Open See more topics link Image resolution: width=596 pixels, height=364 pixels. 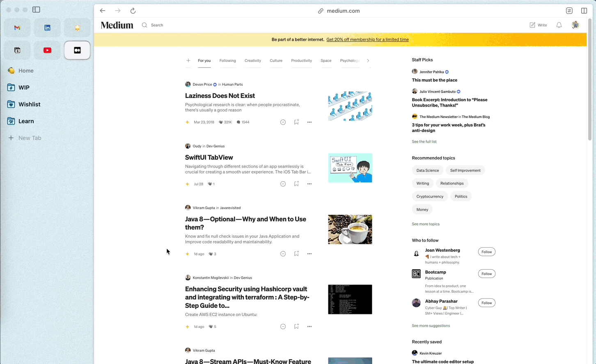(426, 224)
